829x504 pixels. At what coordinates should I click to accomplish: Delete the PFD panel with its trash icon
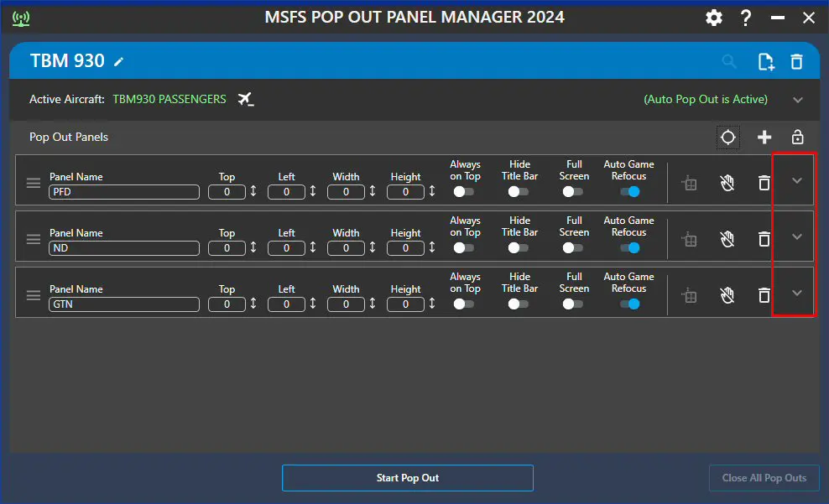tap(764, 183)
